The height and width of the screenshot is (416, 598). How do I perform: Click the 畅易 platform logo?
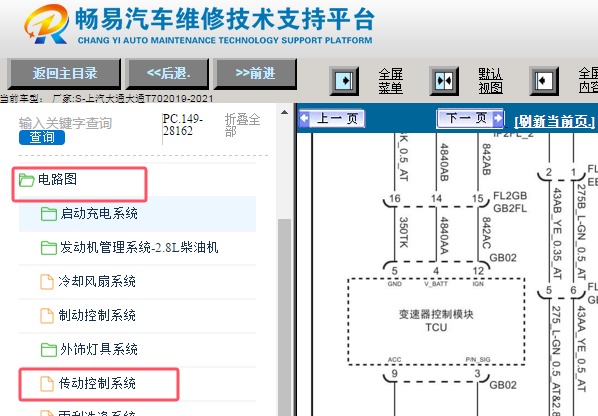click(x=47, y=24)
